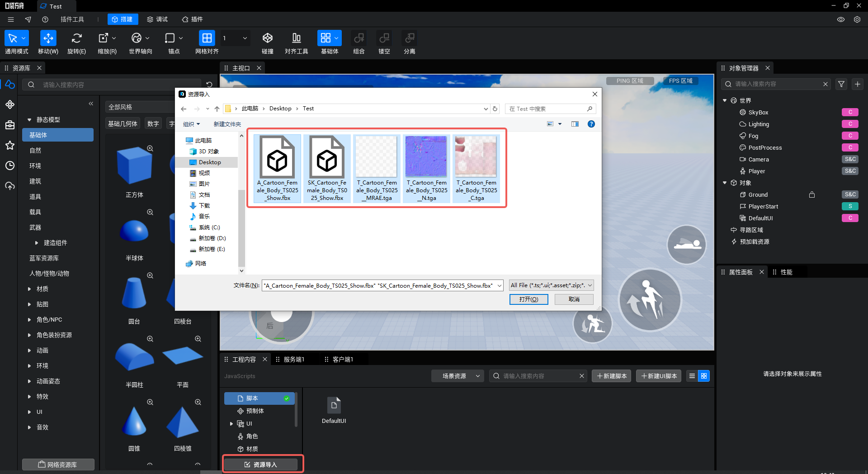
Task: Switch project content to grid view
Action: point(704,376)
